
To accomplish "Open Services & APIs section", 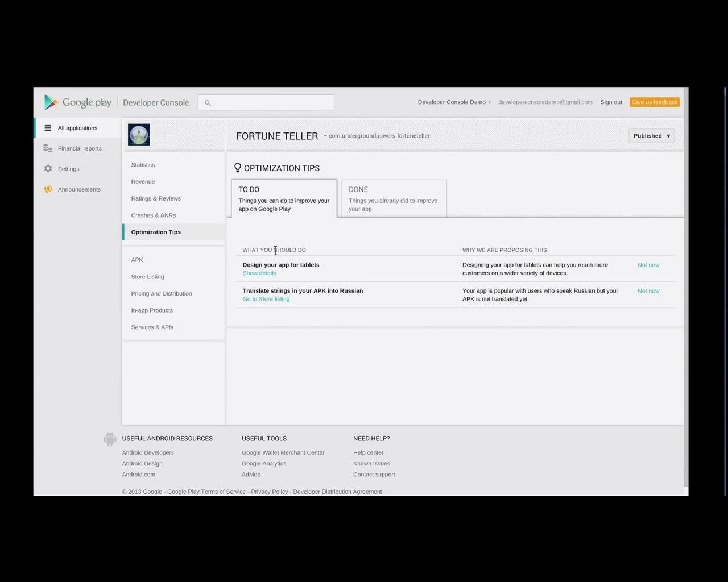I will click(152, 327).
